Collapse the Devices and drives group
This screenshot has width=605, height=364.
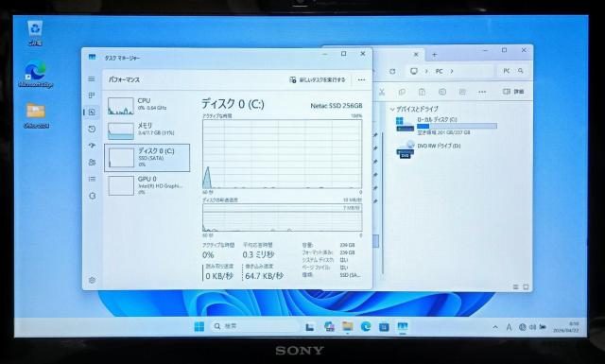coord(392,110)
